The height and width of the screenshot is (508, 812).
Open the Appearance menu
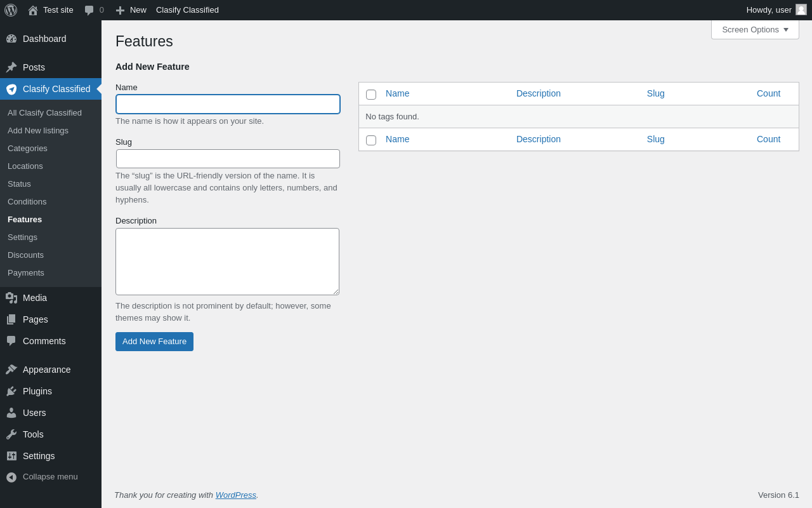click(x=51, y=370)
